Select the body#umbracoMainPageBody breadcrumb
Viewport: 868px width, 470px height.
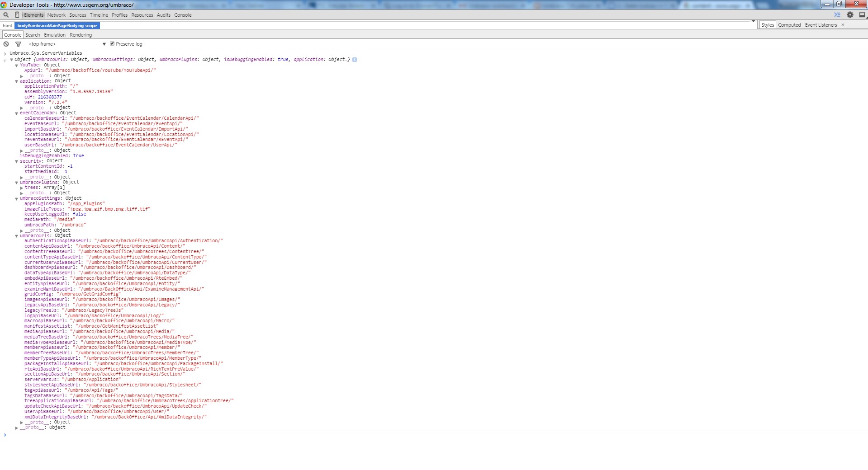[57, 26]
